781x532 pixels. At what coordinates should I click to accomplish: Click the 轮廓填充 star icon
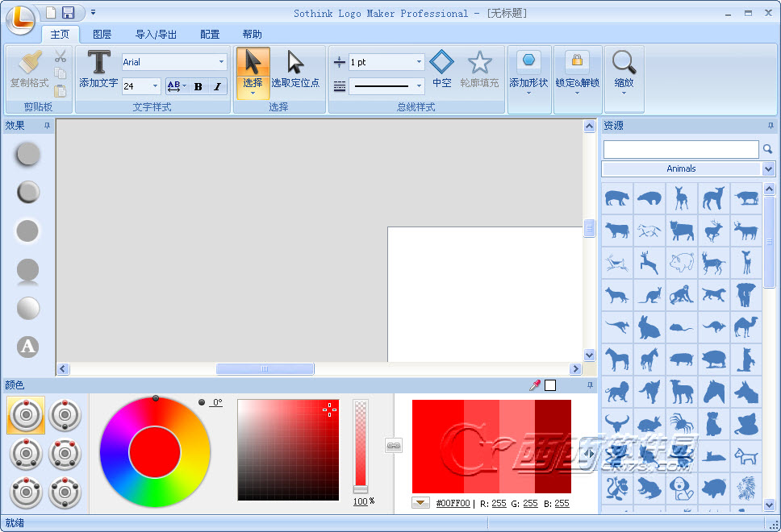click(479, 69)
